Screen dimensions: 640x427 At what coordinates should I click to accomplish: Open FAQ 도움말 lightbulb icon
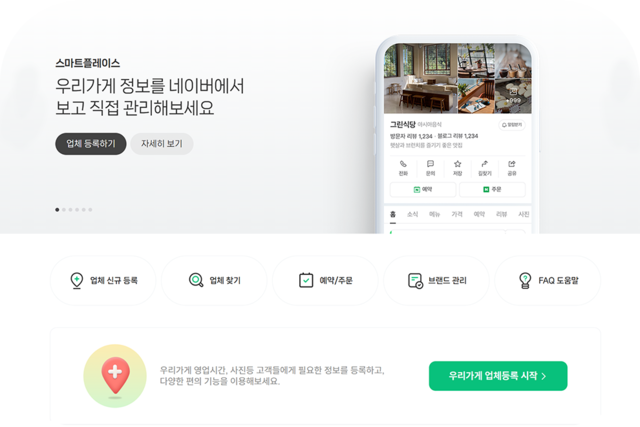pos(525,280)
